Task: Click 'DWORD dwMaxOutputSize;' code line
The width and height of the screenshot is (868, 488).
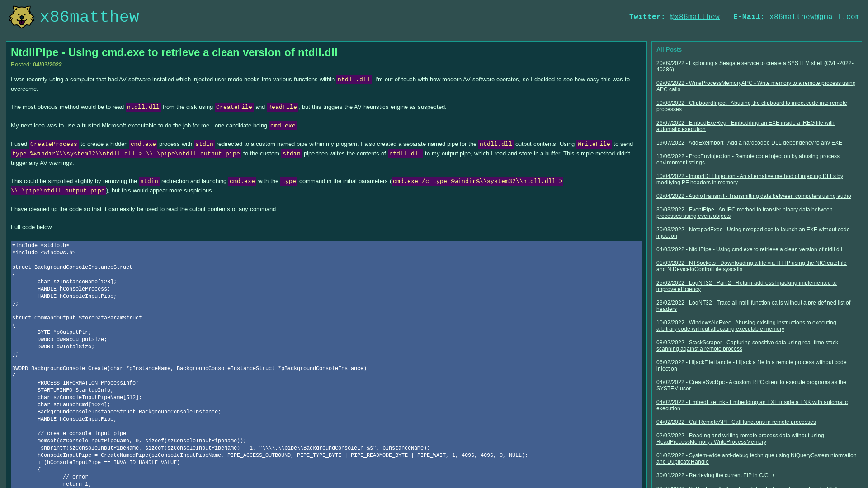Action: coord(72,340)
